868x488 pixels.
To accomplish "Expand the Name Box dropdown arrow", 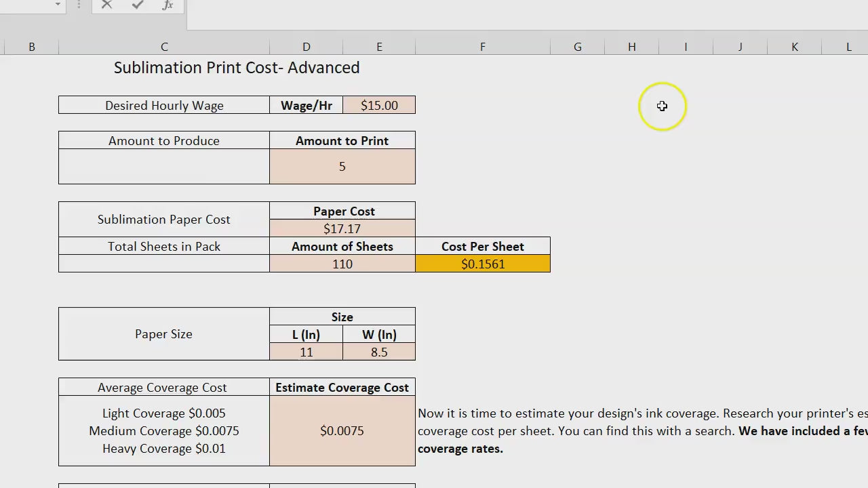I will (x=58, y=5).
